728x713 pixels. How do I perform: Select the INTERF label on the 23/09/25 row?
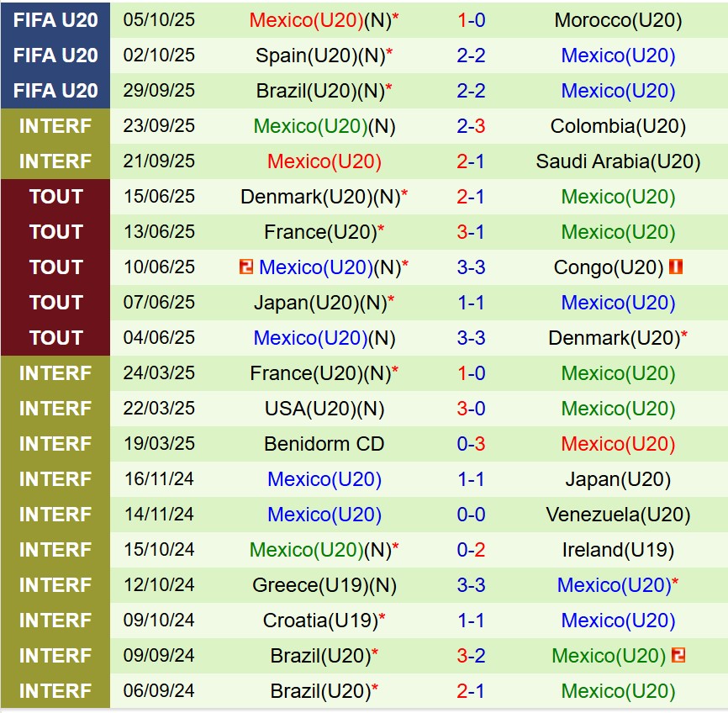click(55, 126)
